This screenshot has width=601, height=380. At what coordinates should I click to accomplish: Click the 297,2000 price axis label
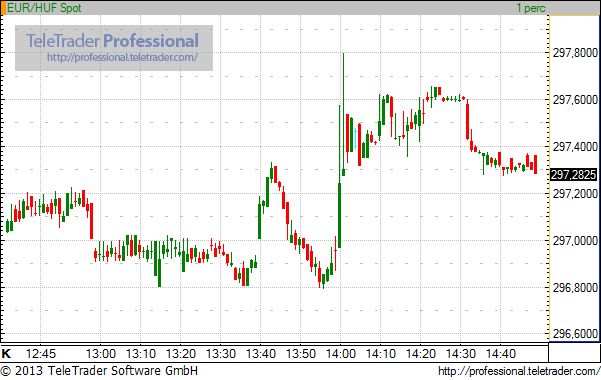tap(575, 194)
